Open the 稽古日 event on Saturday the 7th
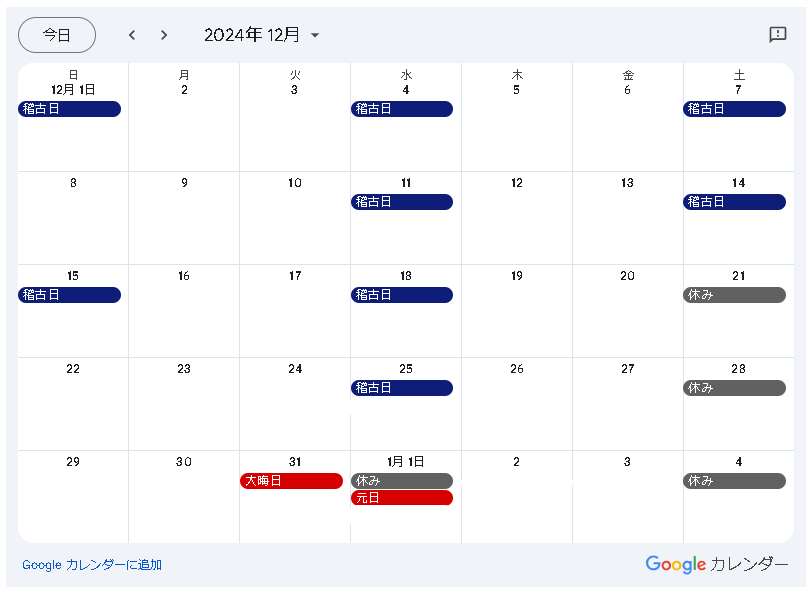 pyautogui.click(x=734, y=109)
